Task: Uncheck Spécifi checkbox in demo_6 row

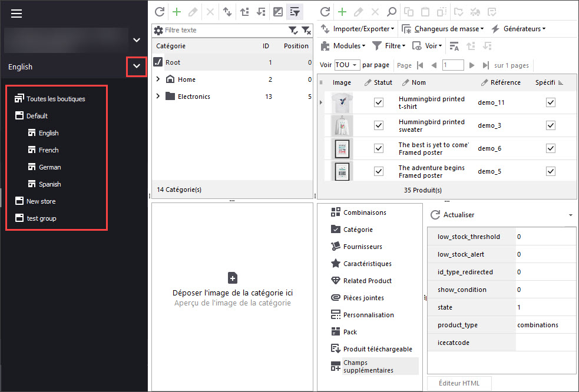Action: [x=551, y=148]
